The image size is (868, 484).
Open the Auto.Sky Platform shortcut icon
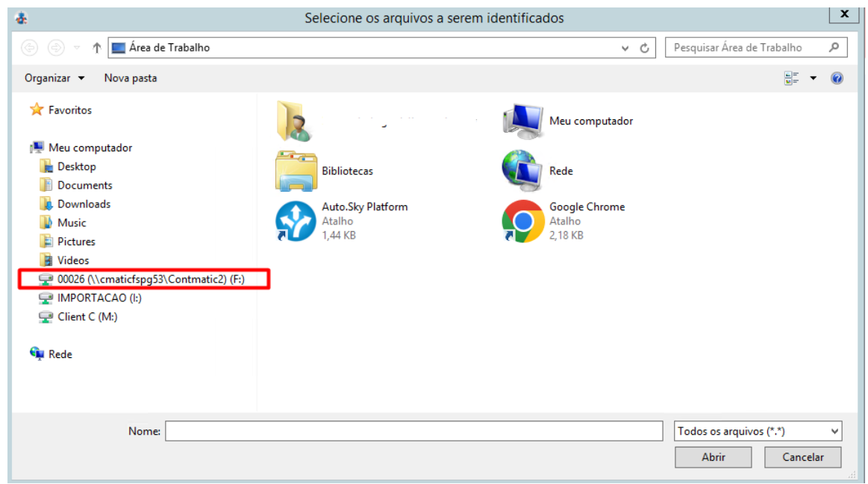pos(296,221)
